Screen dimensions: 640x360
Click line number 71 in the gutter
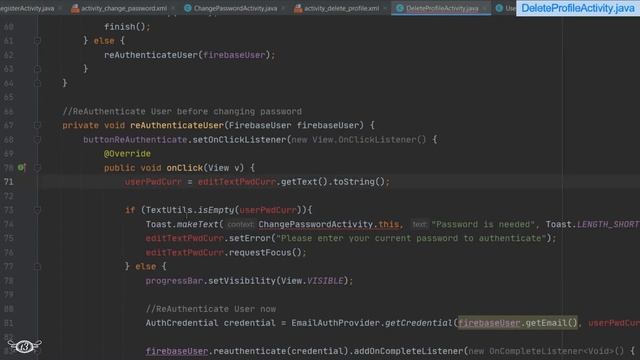[x=9, y=182]
